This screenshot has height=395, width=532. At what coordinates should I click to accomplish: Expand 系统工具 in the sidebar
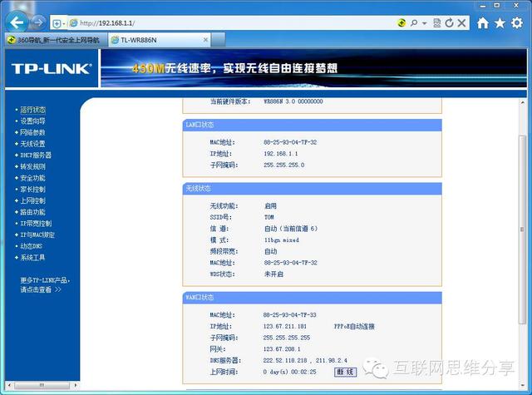point(32,257)
